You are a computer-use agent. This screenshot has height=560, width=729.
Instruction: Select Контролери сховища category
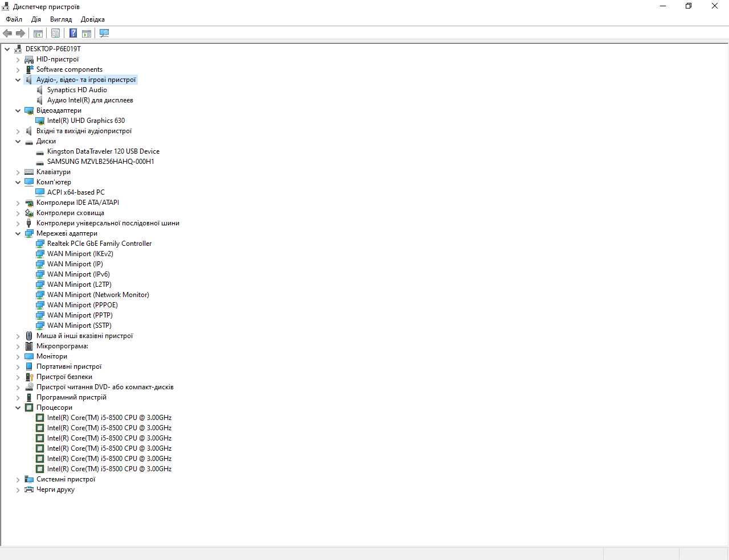70,213
